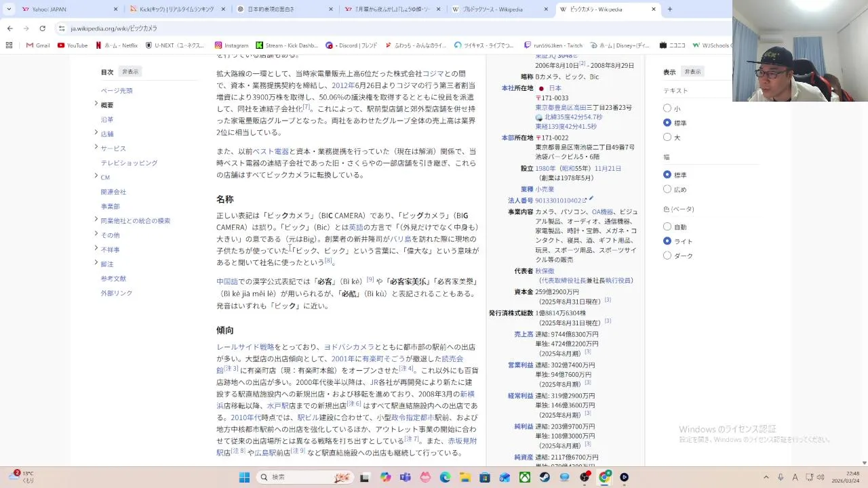Open the ヨドバシカメラ link
This screenshot has height=488, width=868.
click(349, 347)
